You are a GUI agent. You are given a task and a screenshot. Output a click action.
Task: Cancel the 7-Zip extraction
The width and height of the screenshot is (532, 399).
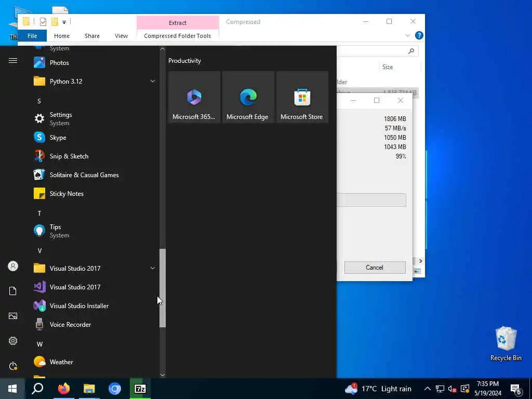pyautogui.click(x=375, y=268)
